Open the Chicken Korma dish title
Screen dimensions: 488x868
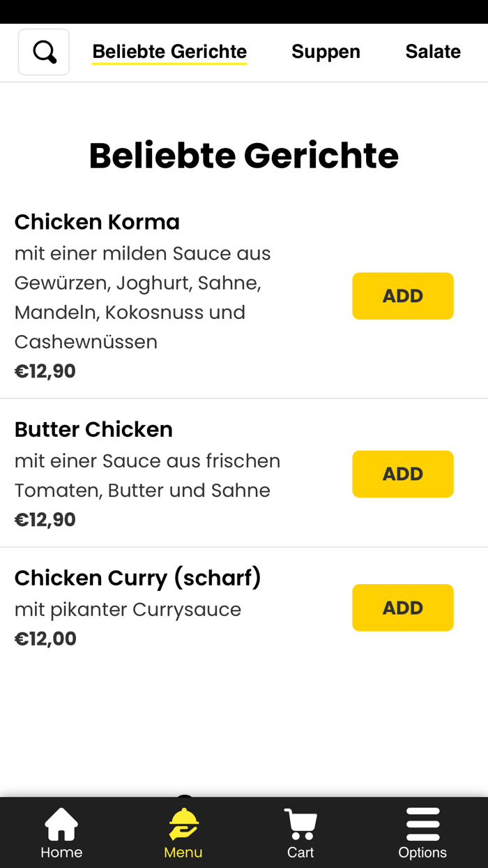click(97, 221)
